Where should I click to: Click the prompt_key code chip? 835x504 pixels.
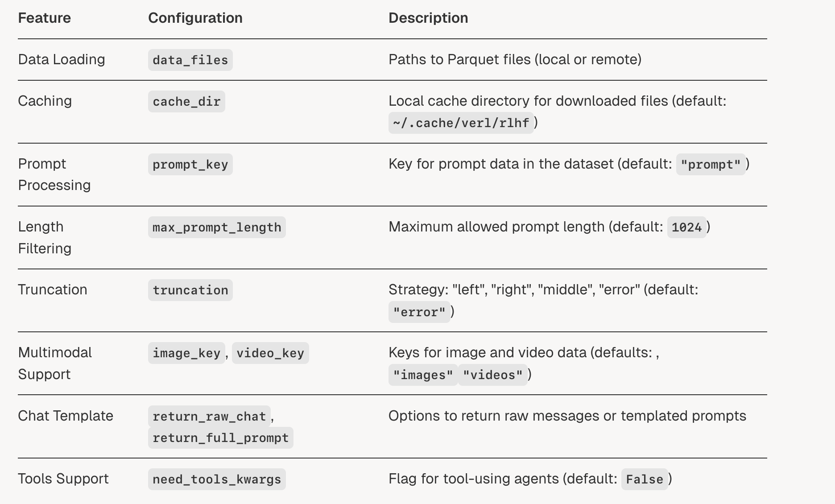190,164
